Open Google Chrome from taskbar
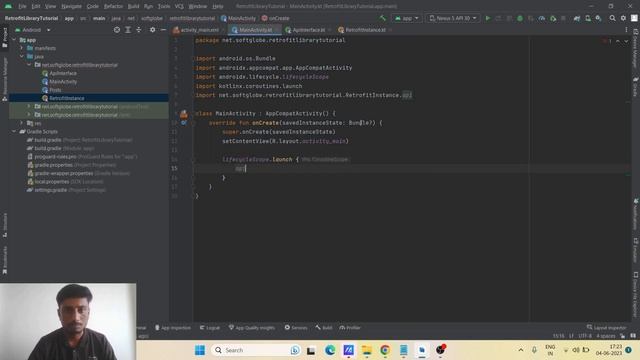This screenshot has width=640, height=360. [385, 350]
